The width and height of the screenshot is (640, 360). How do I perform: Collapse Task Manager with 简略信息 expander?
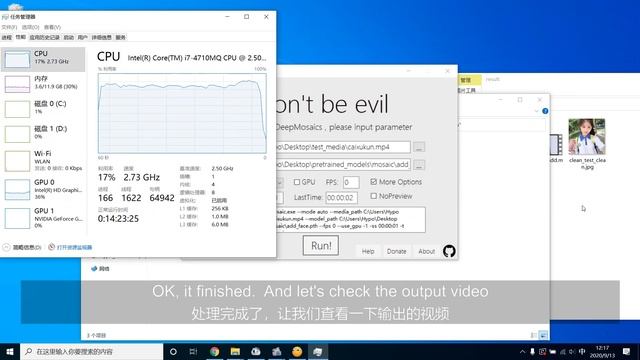[x=22, y=247]
